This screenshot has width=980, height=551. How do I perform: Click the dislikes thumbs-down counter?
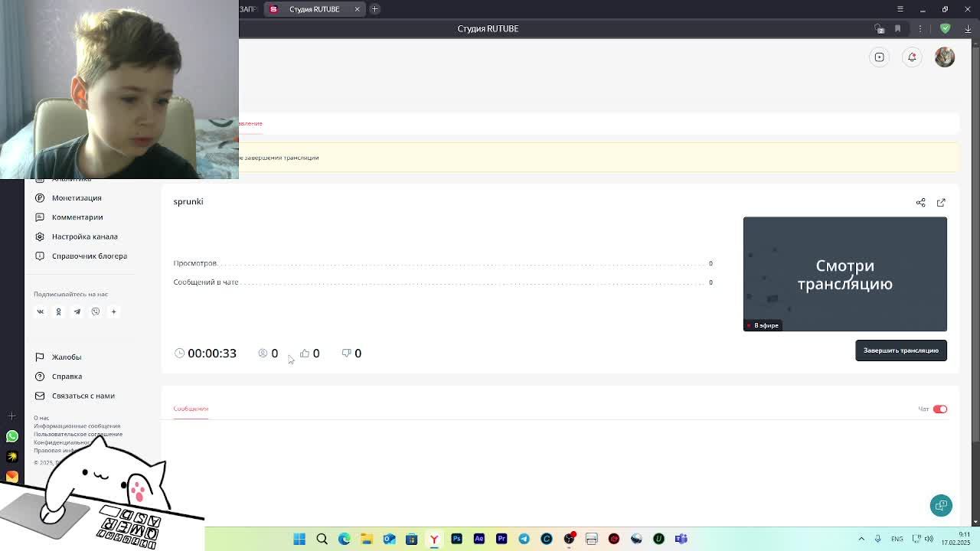(x=351, y=354)
